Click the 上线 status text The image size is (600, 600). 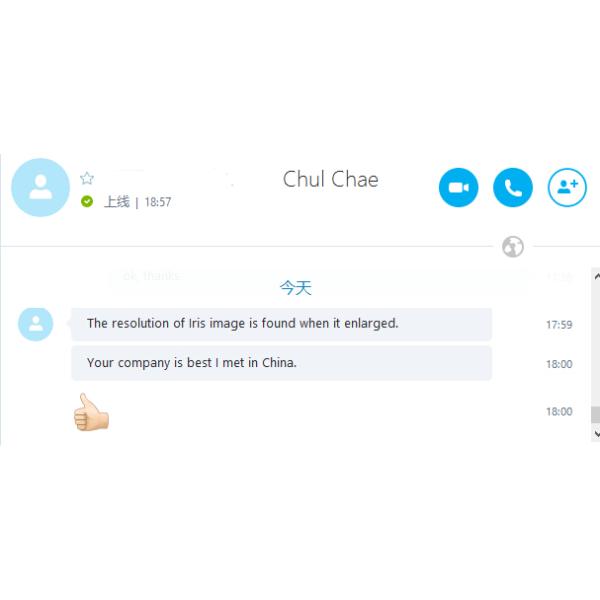(x=117, y=202)
